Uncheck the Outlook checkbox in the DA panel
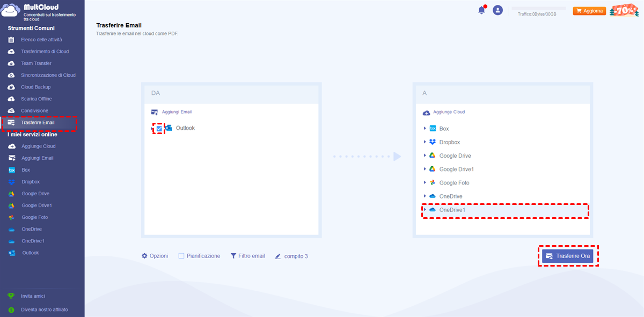Screen dimensions: 644x317 pyautogui.click(x=159, y=128)
